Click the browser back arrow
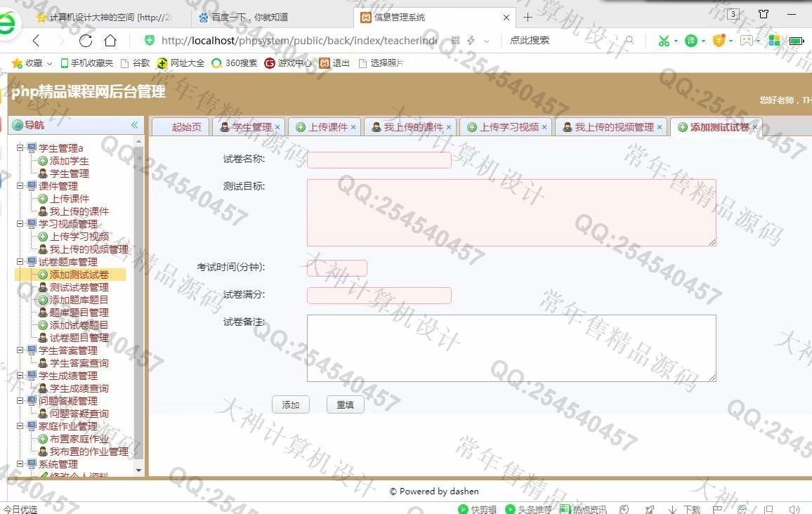This screenshot has width=812, height=514. pyautogui.click(x=36, y=40)
